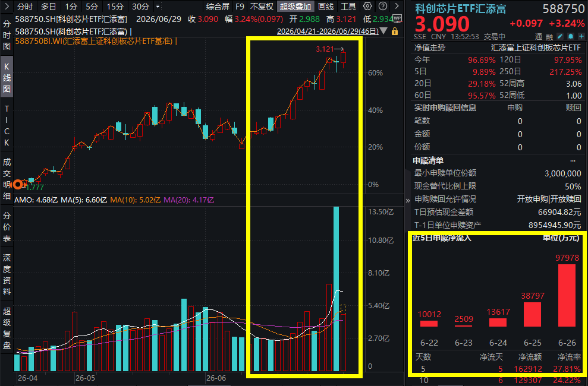This screenshot has height=386, width=588.
Task: Open 成交明细 sidebar tab
Action: pos(7,179)
